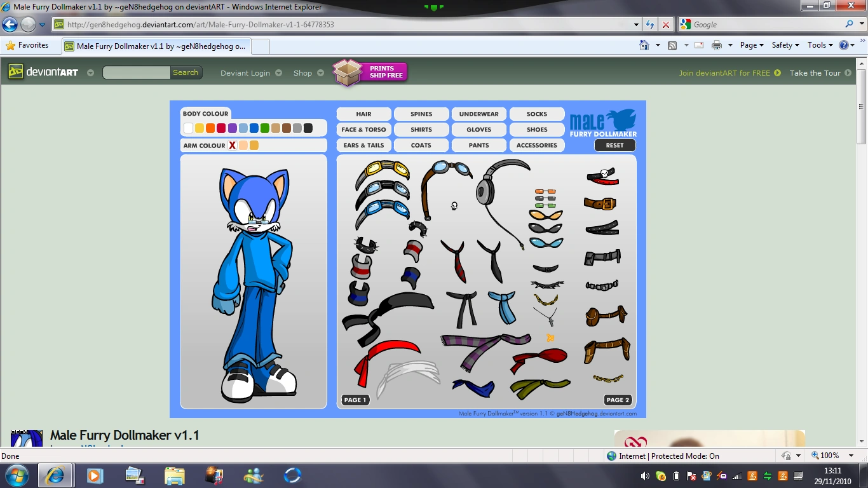Choose the purple body colour swatch
Screen dimensions: 868x488
click(233, 128)
